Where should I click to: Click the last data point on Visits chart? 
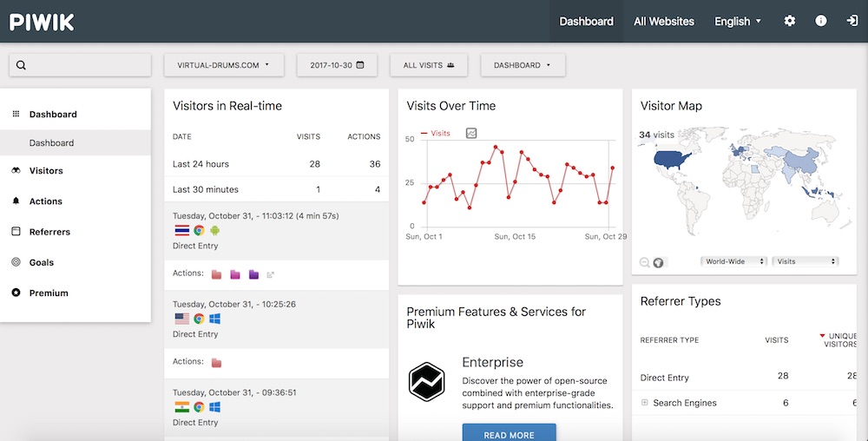612,168
